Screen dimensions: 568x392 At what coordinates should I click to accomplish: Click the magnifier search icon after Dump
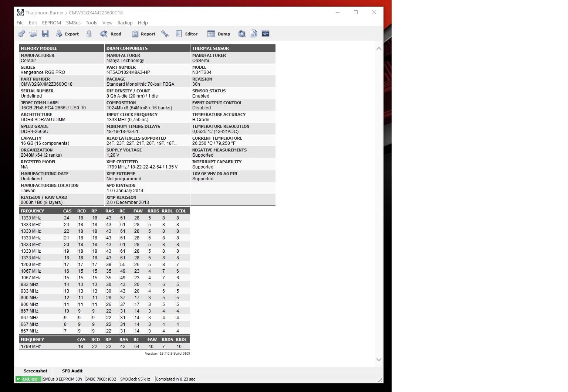coord(242,34)
